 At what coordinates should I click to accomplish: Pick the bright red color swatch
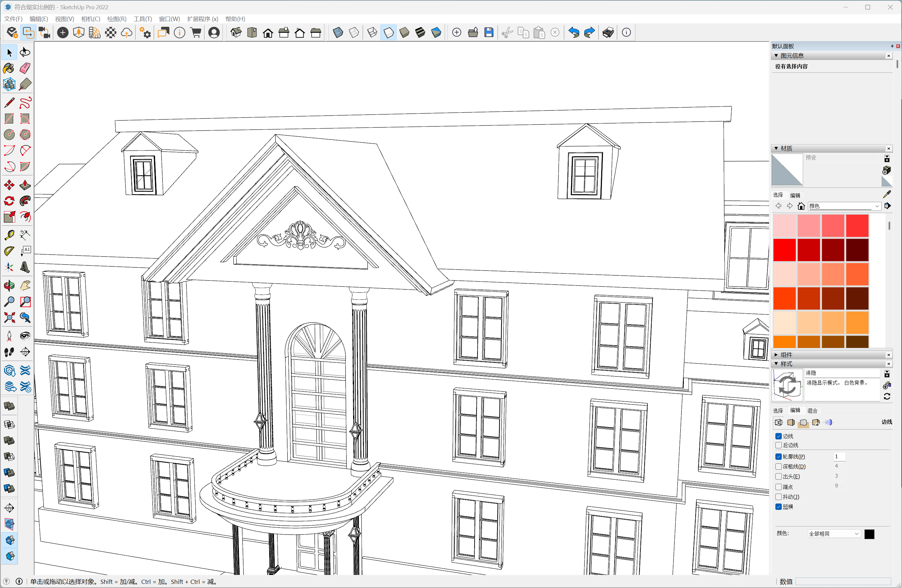coord(784,250)
